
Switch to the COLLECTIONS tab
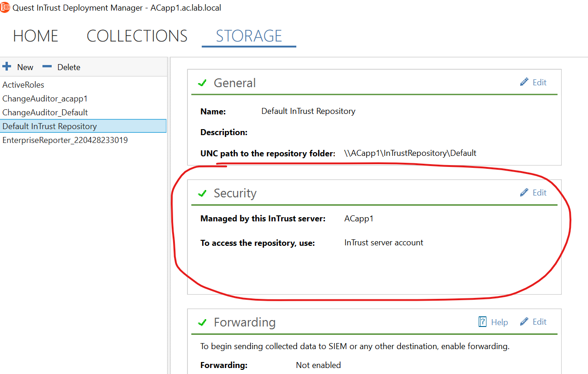137,36
